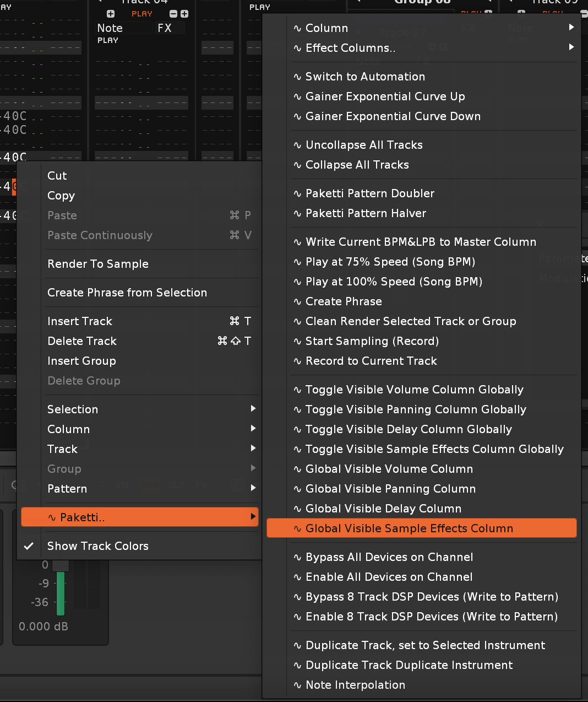Image resolution: width=588 pixels, height=702 pixels.
Task: Choose Note Interpolation entry
Action: (x=355, y=685)
